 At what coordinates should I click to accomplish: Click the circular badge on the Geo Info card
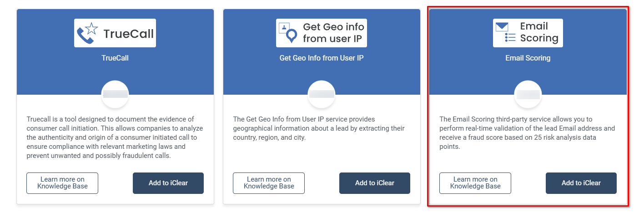(322, 95)
